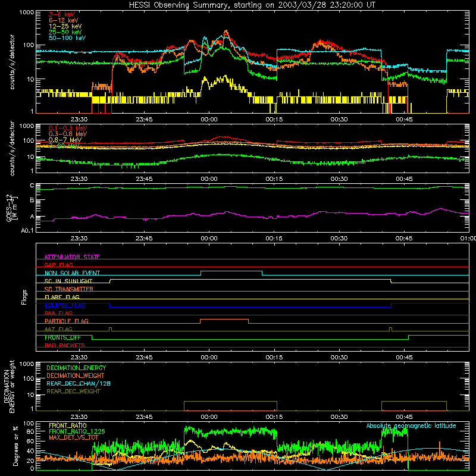Image resolution: width=476 pixels, height=476 pixels.
Task: Select the C class tick on GOES axis
Action: pos(32,186)
